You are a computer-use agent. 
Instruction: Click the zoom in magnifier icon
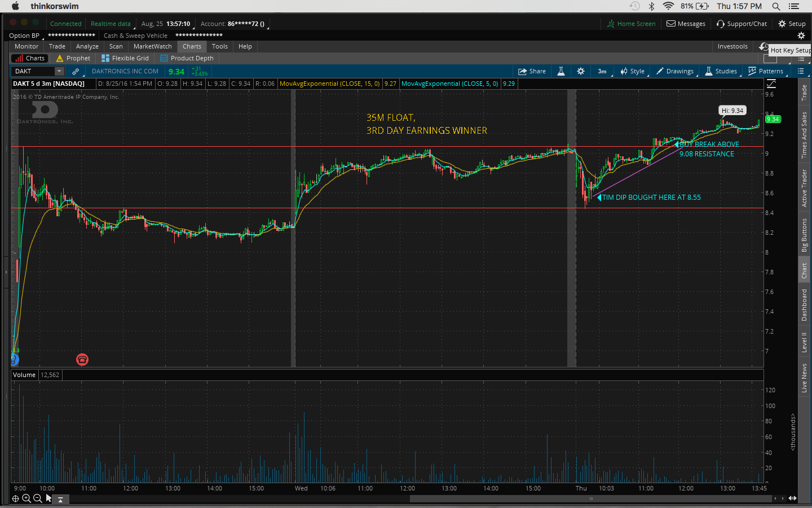click(27, 498)
